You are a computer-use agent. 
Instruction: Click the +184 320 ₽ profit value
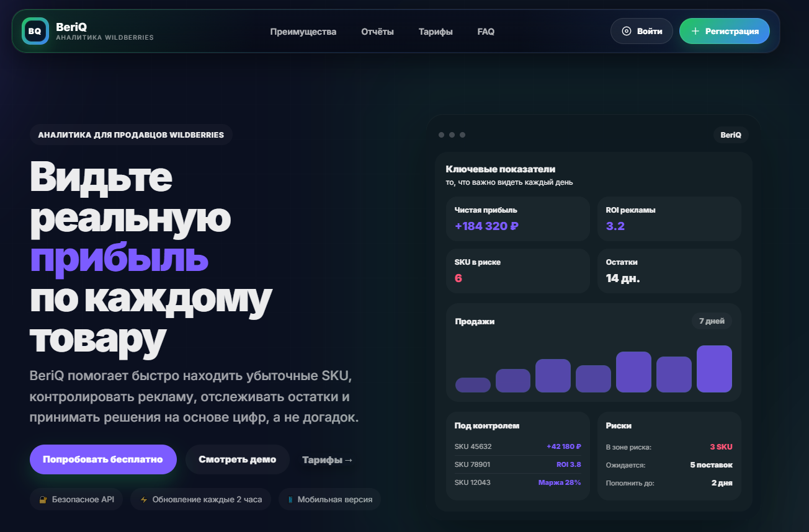tap(486, 226)
